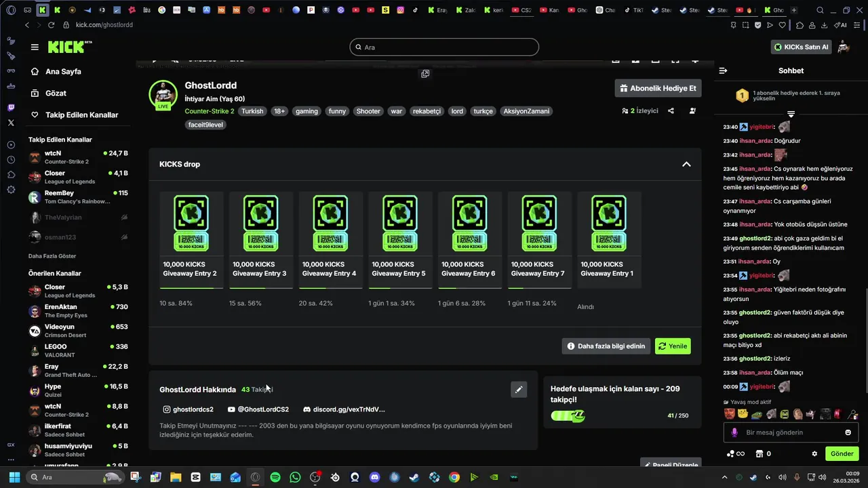The image size is (868, 488).
Task: Switch to the CS2 YouTube browser tab
Action: [521, 10]
